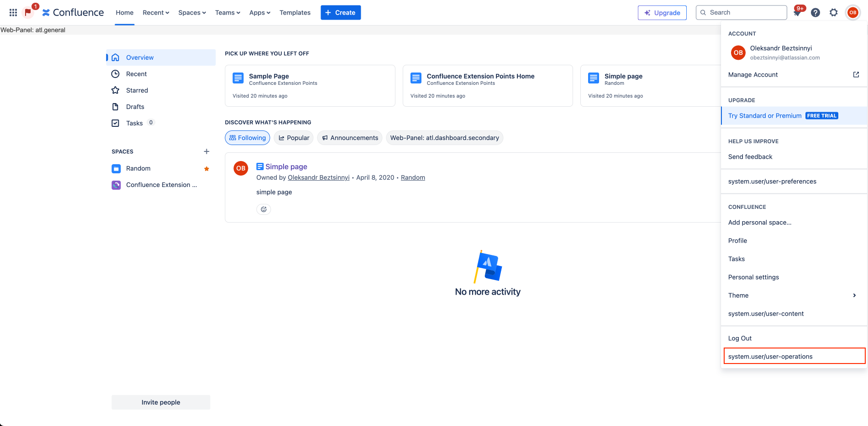Click the Sample Page document icon
Viewport: 868px width, 426px height.
tap(238, 78)
